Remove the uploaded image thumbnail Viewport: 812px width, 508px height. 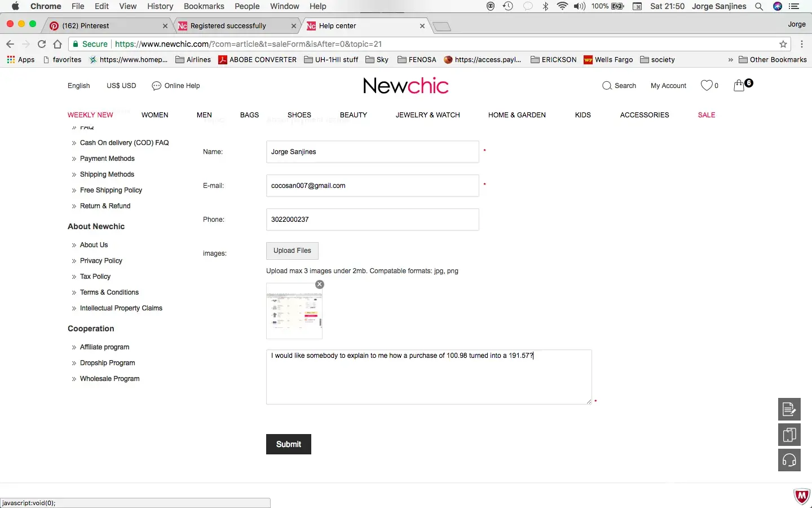(320, 284)
